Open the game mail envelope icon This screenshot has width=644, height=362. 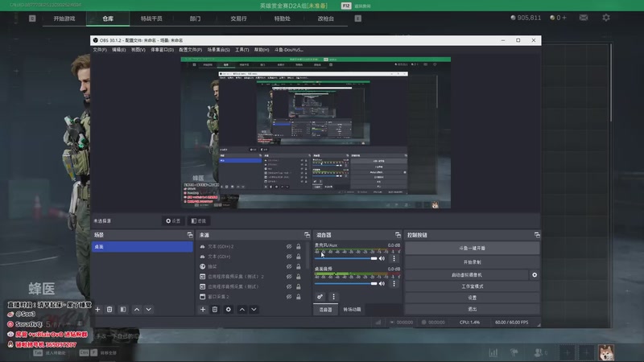pyautogui.click(x=583, y=18)
